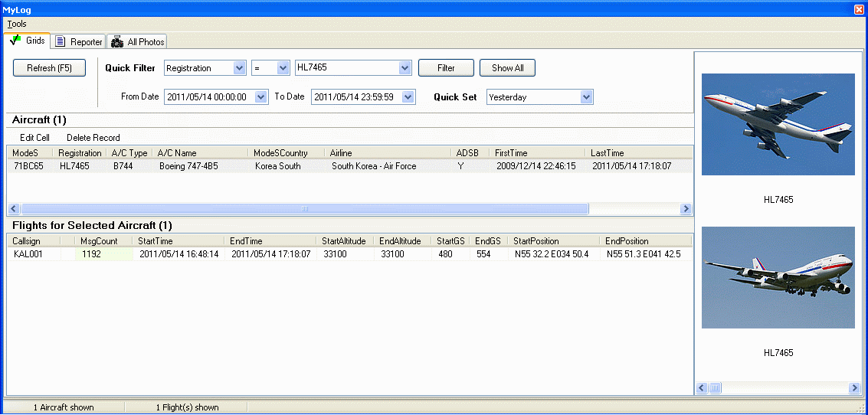This screenshot has height=415, width=868.
Task: Sort flights by StartAltitude column header
Action: (x=346, y=241)
